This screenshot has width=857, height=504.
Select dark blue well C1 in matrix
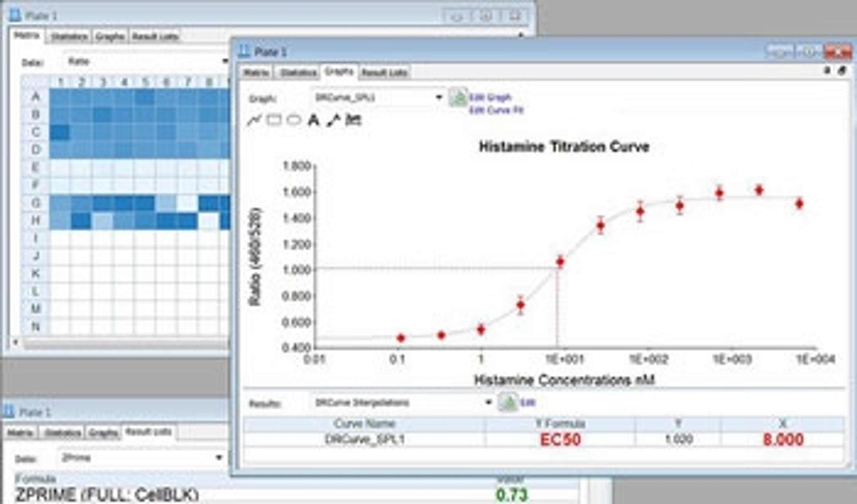click(60, 132)
